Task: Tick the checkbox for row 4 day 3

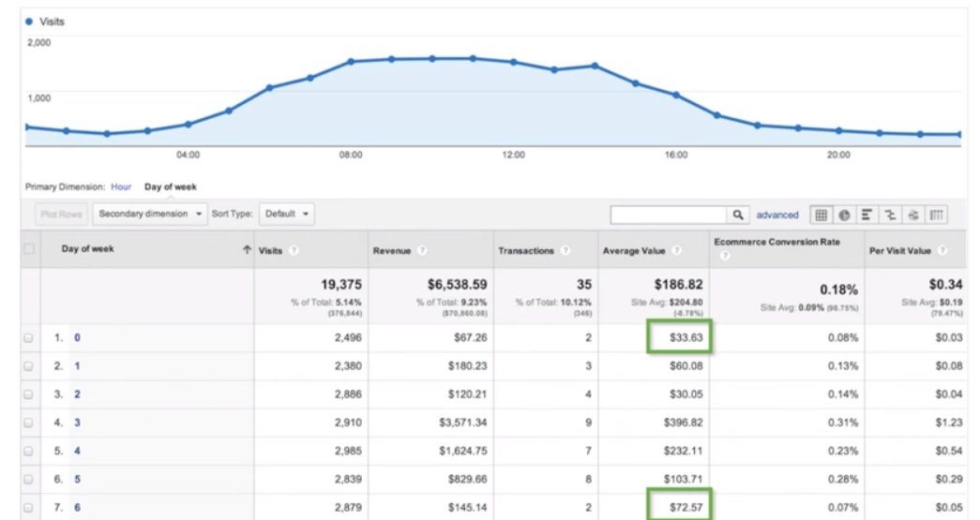Action: [29, 423]
